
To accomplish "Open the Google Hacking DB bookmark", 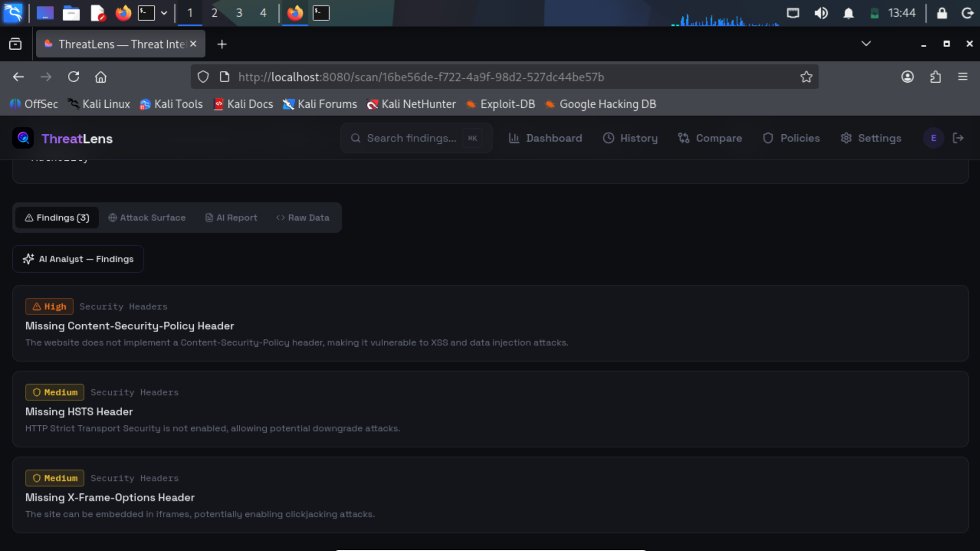I will 601,104.
